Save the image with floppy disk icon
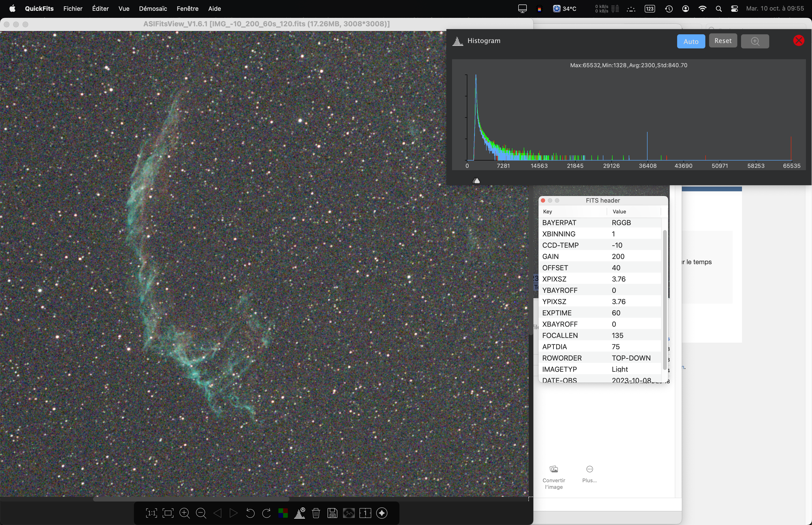The width and height of the screenshot is (812, 525). click(332, 513)
